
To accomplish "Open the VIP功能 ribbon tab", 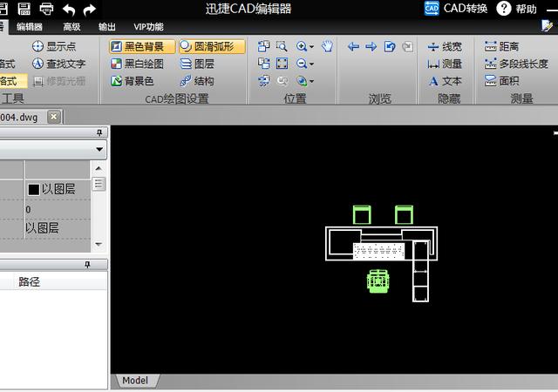I will pyautogui.click(x=149, y=27).
